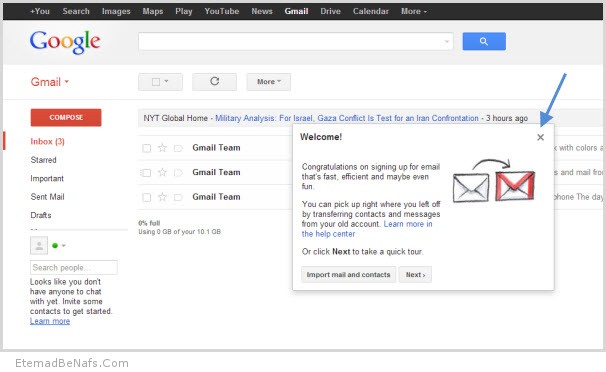Open Drive in the top bar
606x372 pixels.
[330, 11]
